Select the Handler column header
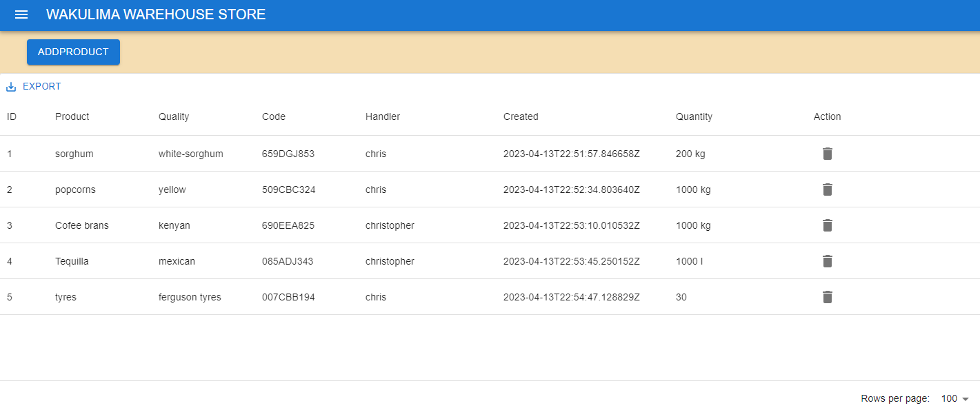Viewport: 980px width, 410px height. 383,116
